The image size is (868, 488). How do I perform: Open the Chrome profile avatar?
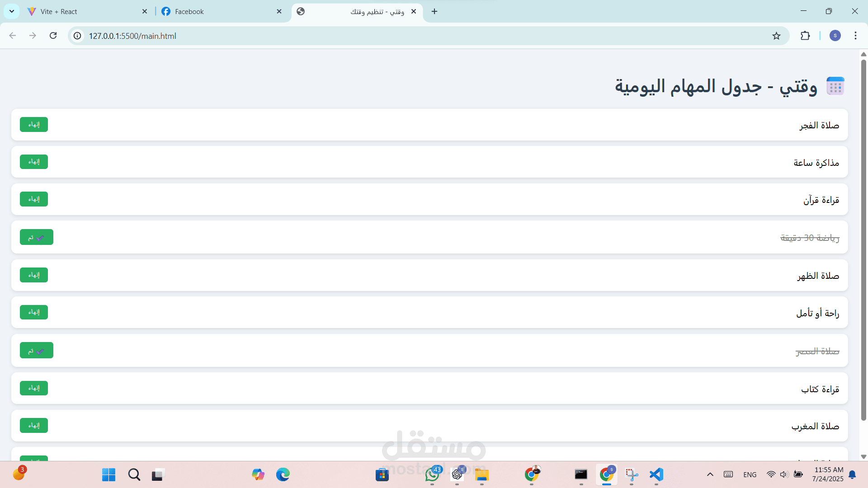pos(835,36)
